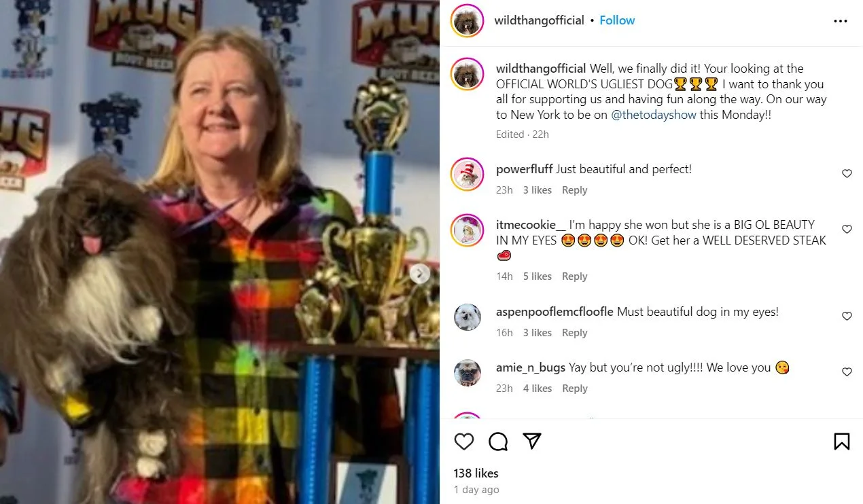Like amie_n_bugs's comment heart
This screenshot has width=863, height=504.
click(847, 372)
